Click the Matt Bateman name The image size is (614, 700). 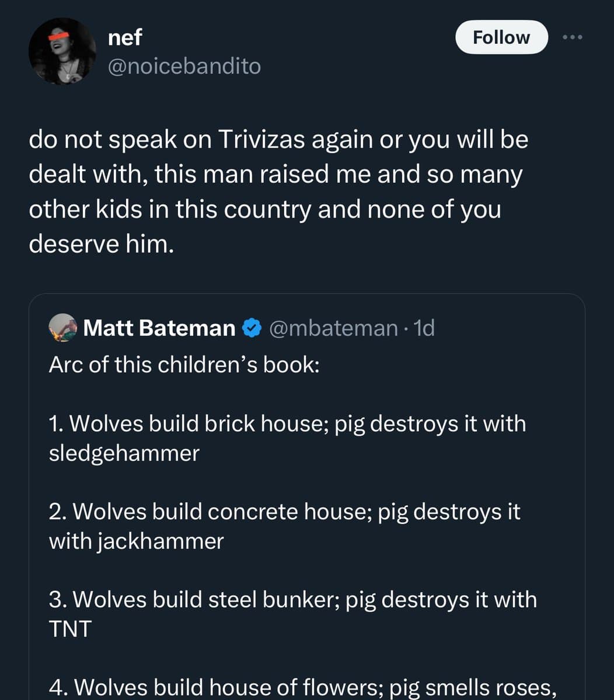[159, 328]
